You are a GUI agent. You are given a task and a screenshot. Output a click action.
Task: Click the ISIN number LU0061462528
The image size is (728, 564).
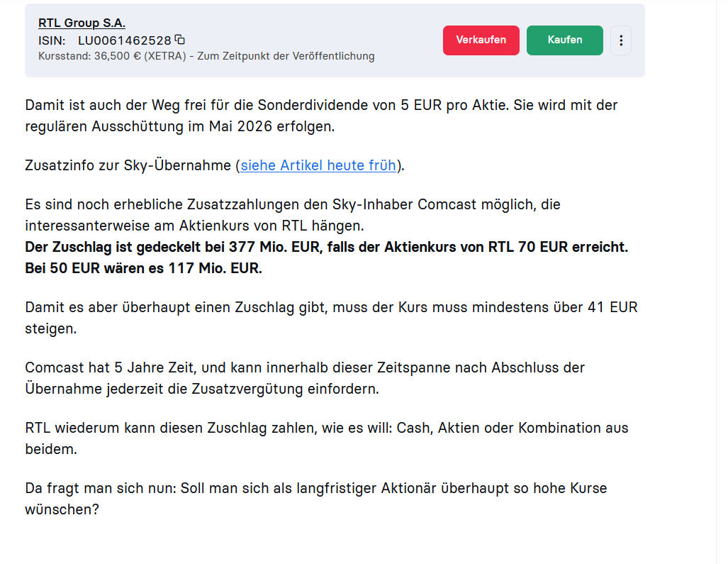point(125,40)
